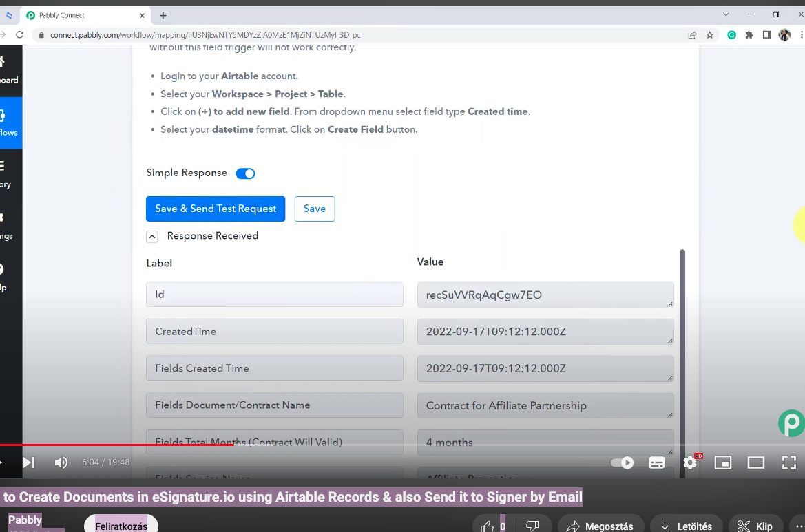Open Workflows in the Pabbly sidebar
This screenshot has height=532, width=805.
click(10, 123)
